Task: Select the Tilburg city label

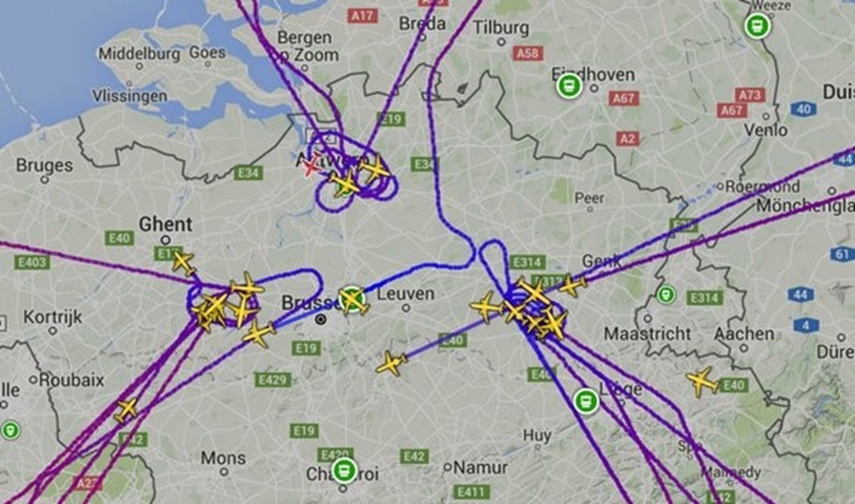Action: pos(501,28)
